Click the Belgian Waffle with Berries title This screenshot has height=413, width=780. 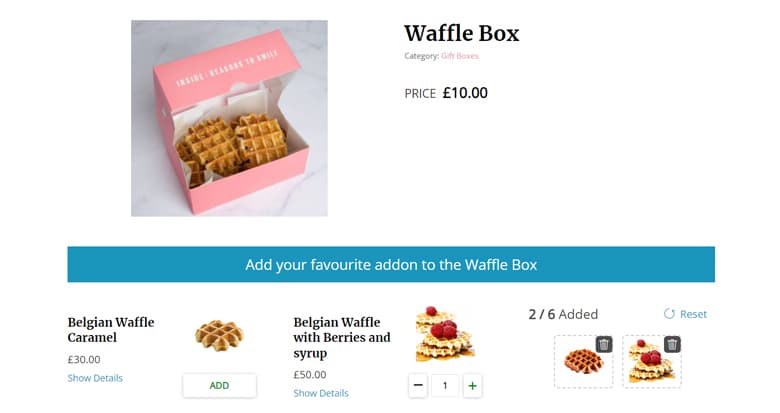[x=342, y=337]
